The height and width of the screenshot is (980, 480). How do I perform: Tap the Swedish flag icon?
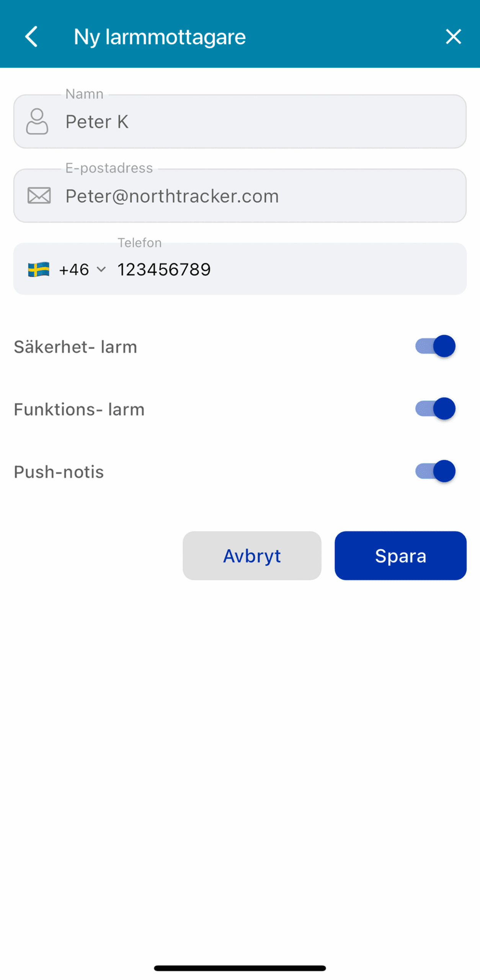(39, 269)
